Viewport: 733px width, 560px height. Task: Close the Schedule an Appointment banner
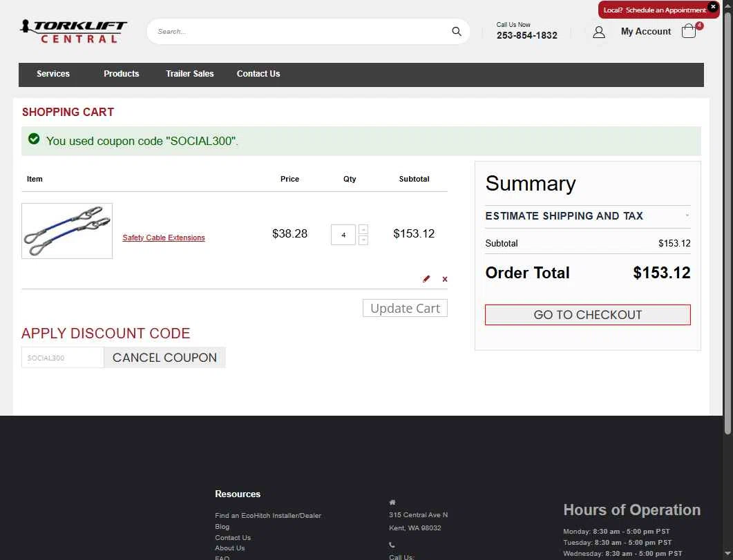713,7
